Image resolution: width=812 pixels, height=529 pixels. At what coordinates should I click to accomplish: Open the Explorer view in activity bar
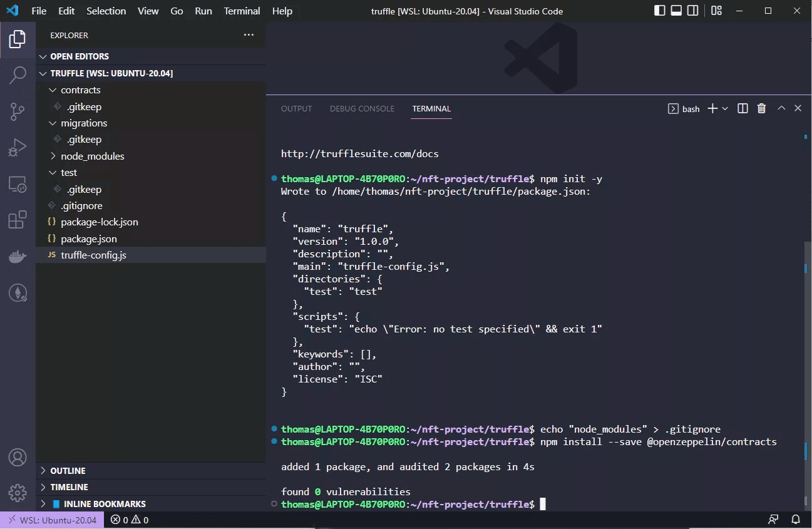coord(18,39)
